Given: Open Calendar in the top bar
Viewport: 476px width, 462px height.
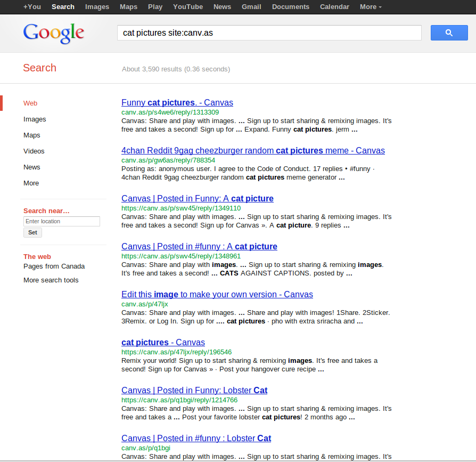Looking at the screenshot, I should pos(334,7).
